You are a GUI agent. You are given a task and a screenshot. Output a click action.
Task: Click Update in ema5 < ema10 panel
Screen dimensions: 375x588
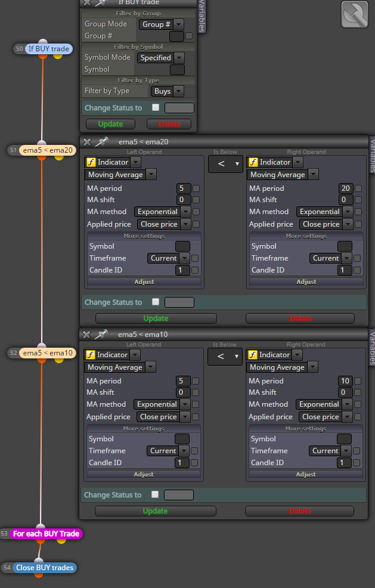coord(155,511)
